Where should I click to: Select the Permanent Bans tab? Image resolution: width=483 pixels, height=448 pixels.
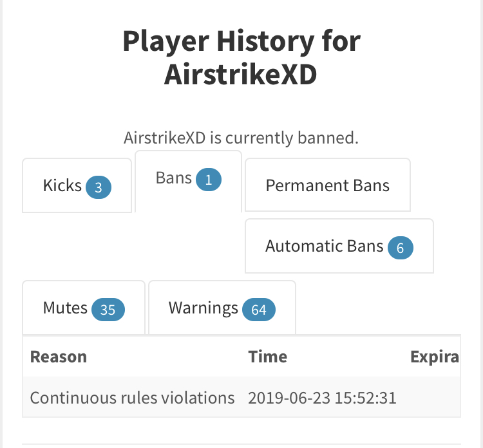[327, 185]
